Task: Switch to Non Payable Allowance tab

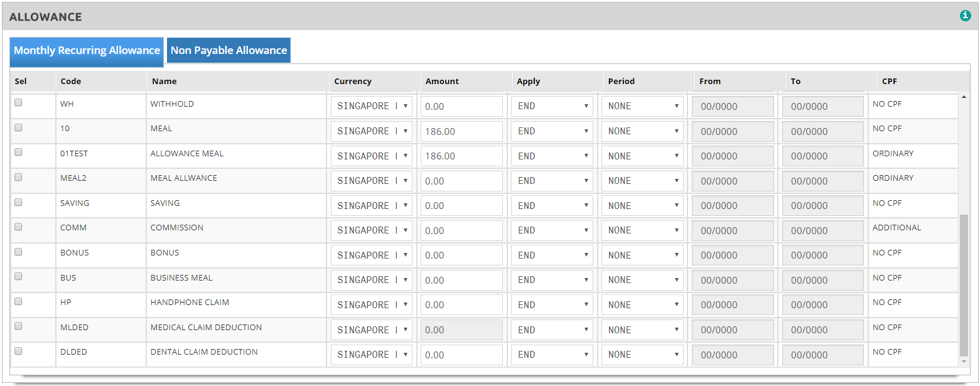Action: coord(229,50)
